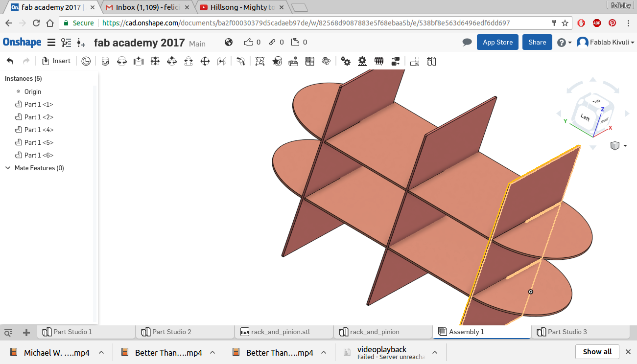The image size is (637, 364).
Task: Bookmark this page with the star icon
Action: 565,23
